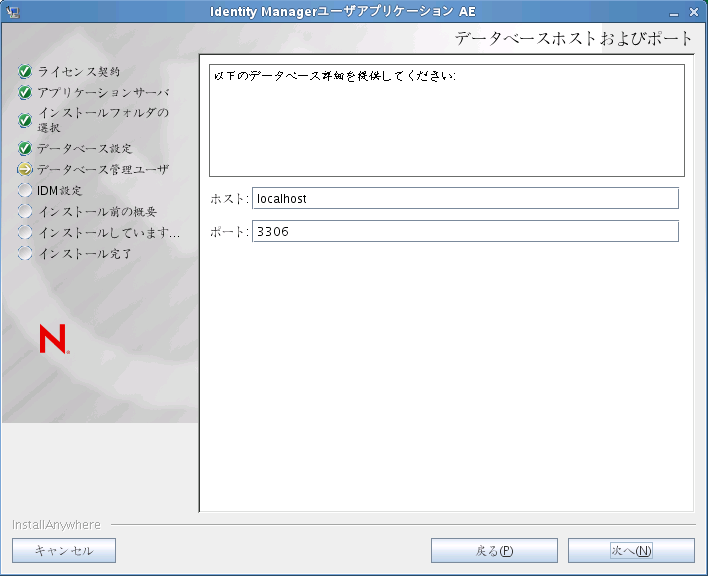Select the IDM設定 step label
The image size is (708, 576).
click(x=60, y=190)
